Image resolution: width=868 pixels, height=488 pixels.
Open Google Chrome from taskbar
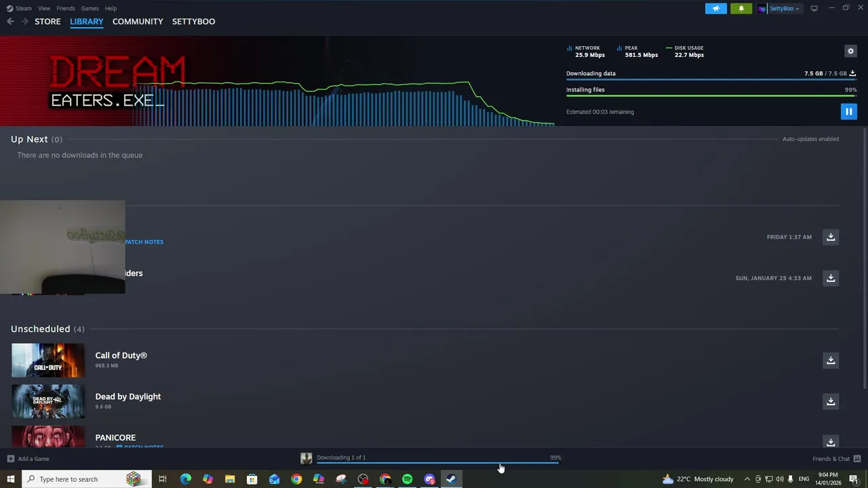[x=296, y=479]
